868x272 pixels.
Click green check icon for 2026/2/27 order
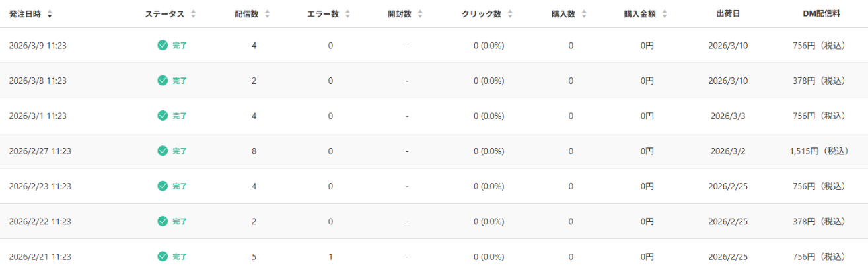(163, 151)
